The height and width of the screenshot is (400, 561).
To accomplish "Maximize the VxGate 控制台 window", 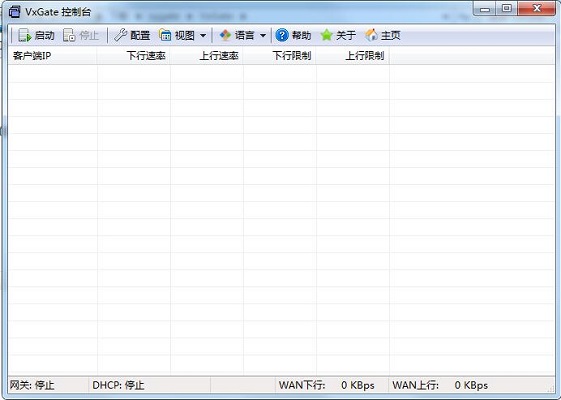I will (506, 8).
